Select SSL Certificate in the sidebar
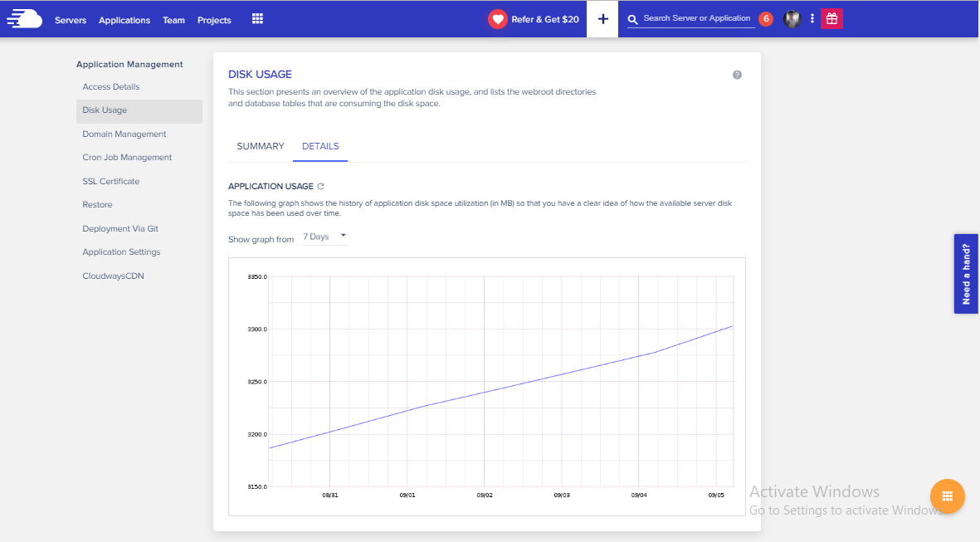The width and height of the screenshot is (980, 542). click(110, 181)
